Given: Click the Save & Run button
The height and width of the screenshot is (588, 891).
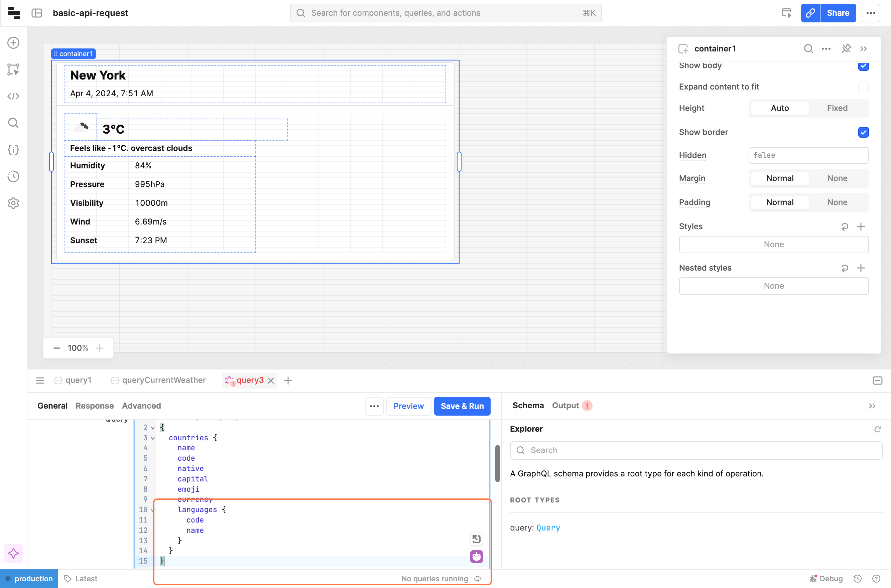Looking at the screenshot, I should point(462,406).
